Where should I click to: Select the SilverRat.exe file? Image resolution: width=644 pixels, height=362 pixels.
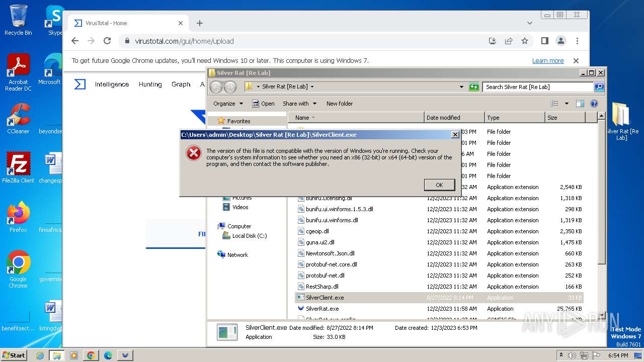(322, 309)
